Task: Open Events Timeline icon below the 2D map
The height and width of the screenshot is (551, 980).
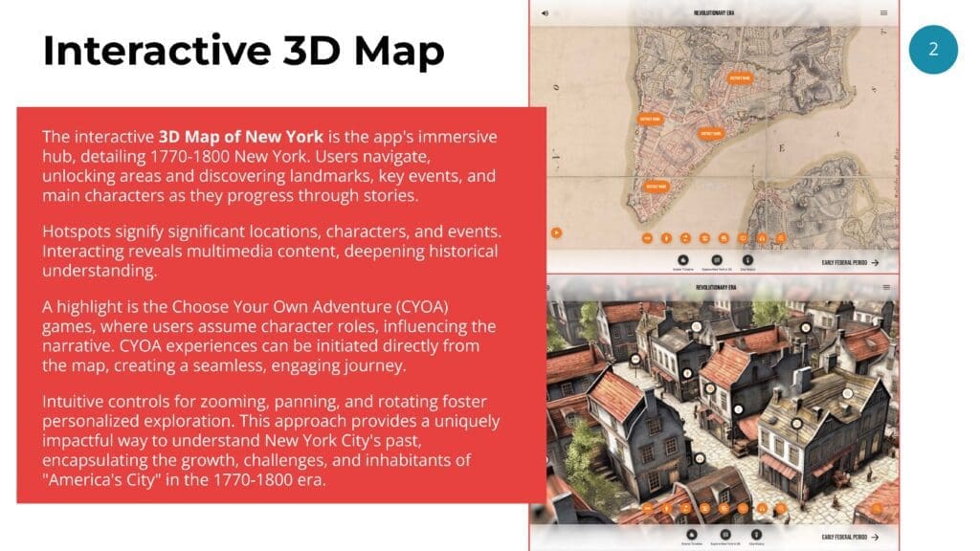Action: coord(683,260)
